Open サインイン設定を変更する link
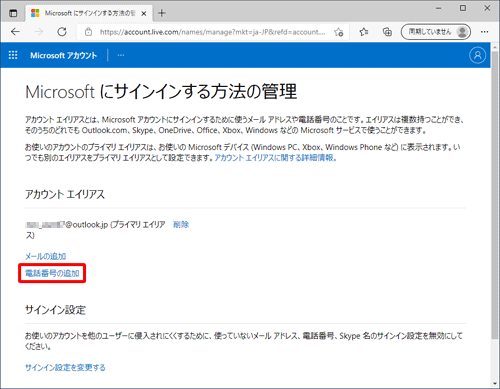Screen dimensions: 500x389 [65, 368]
